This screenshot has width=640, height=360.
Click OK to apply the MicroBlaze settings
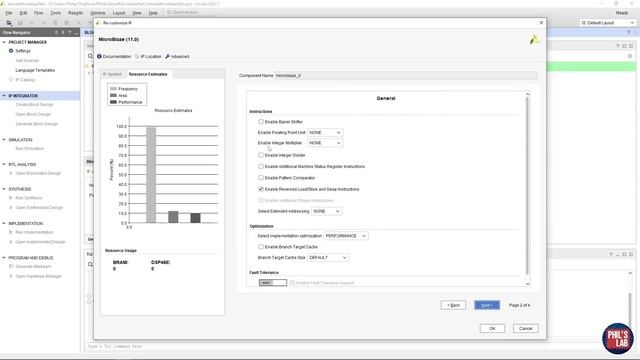pos(492,328)
